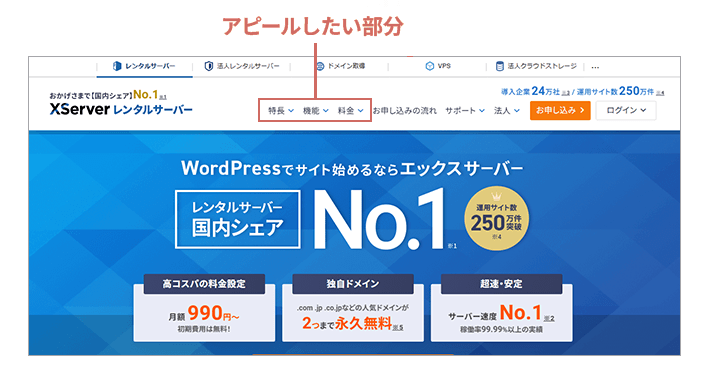Click the 高コスパの料金設定 card

(x=204, y=308)
